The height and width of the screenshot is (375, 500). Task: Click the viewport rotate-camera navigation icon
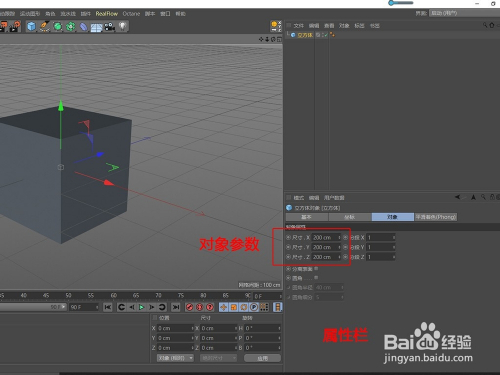[x=273, y=39]
